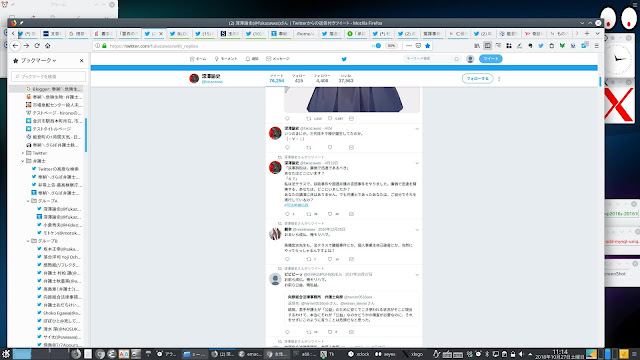Image resolution: width=640 pixels, height=360 pixels.
Task: Click the search magnifier in Twitter search box
Action: 457,59
